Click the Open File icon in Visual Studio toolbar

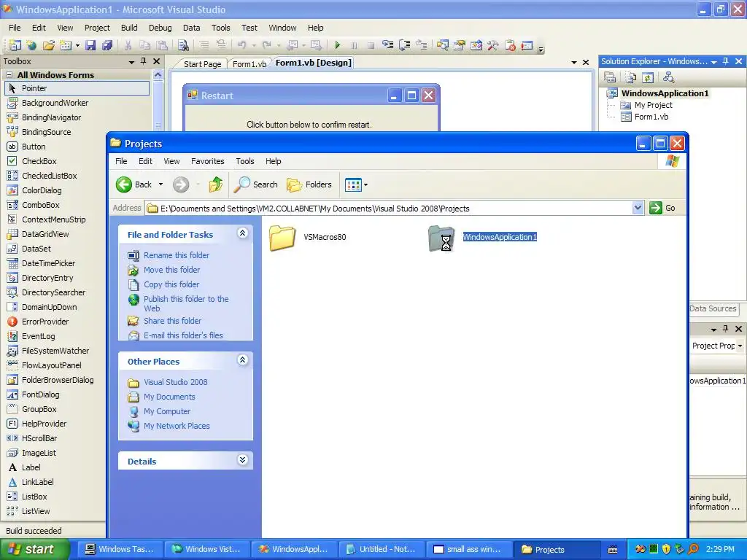click(48, 45)
